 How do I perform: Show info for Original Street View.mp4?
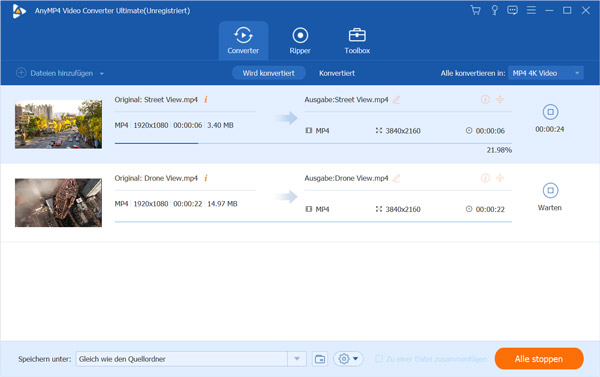coord(206,100)
